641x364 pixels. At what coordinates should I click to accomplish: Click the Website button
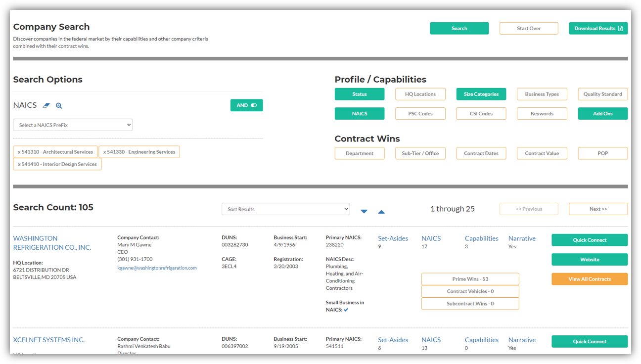click(590, 259)
